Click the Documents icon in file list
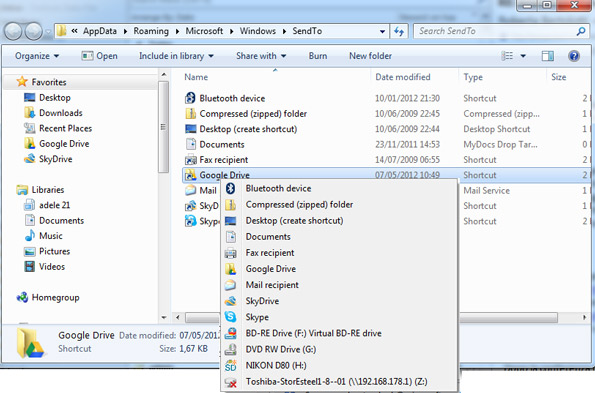 pos(190,144)
